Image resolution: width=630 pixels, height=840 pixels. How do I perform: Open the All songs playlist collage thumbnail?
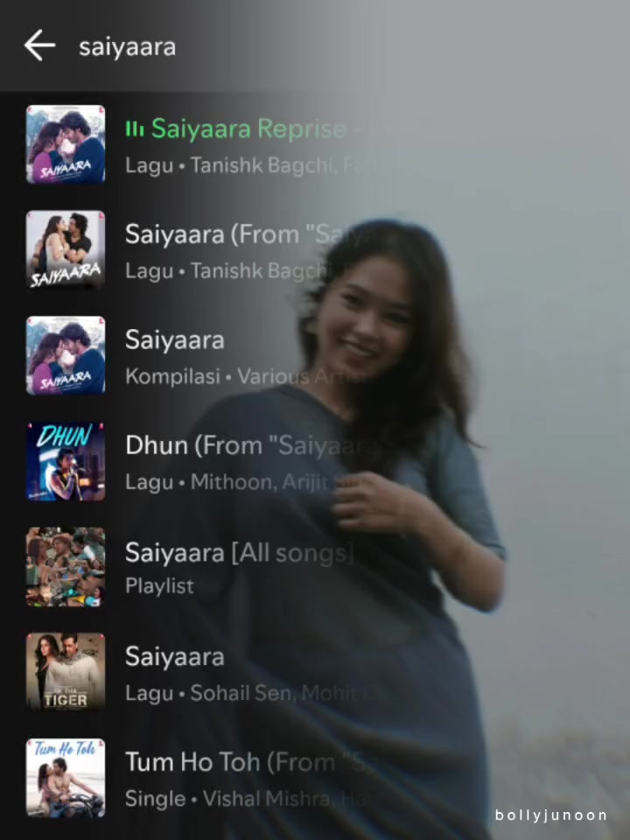pos(66,567)
